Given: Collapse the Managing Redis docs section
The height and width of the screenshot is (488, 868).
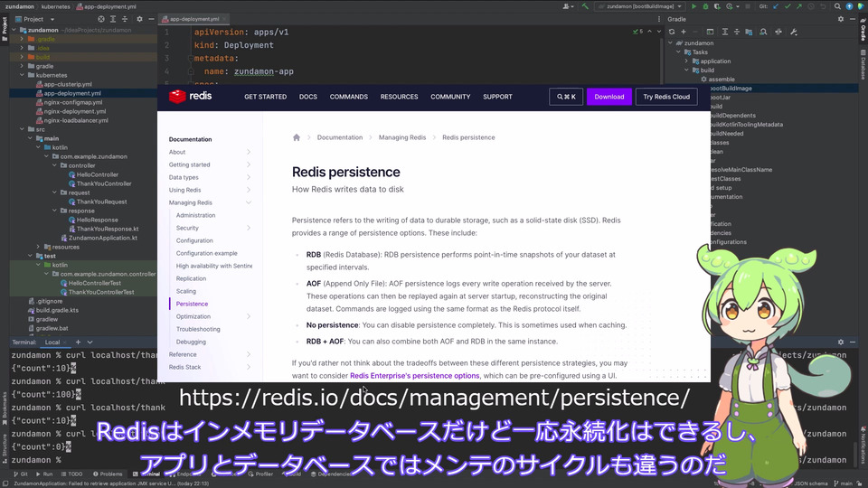Looking at the screenshot, I should pyautogui.click(x=249, y=202).
